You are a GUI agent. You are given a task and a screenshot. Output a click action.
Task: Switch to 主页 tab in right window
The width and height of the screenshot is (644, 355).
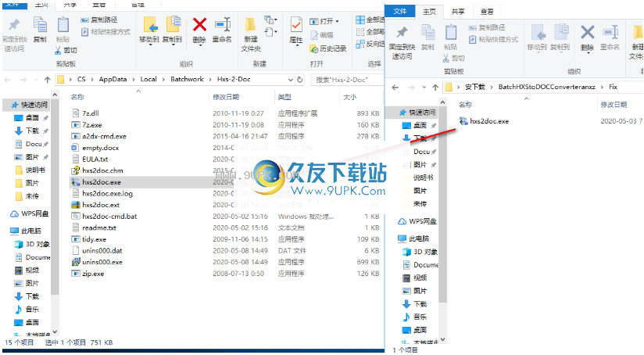click(429, 12)
